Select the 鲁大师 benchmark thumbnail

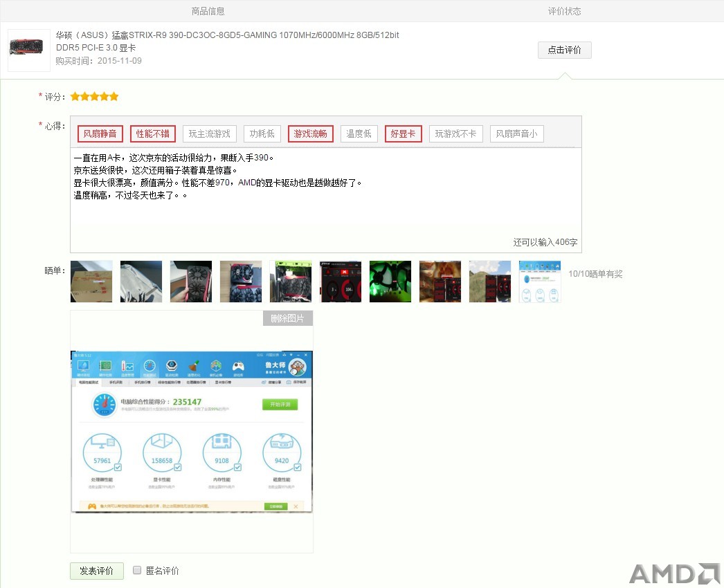(540, 282)
